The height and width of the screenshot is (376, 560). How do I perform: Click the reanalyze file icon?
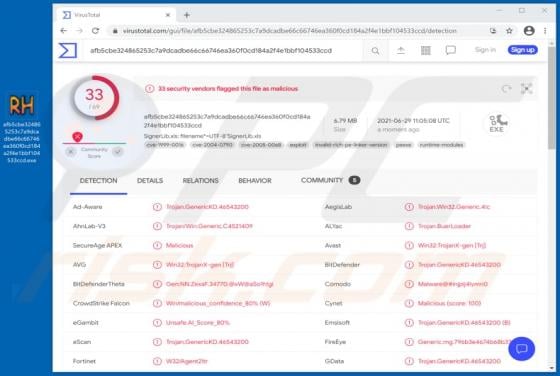coord(506,89)
